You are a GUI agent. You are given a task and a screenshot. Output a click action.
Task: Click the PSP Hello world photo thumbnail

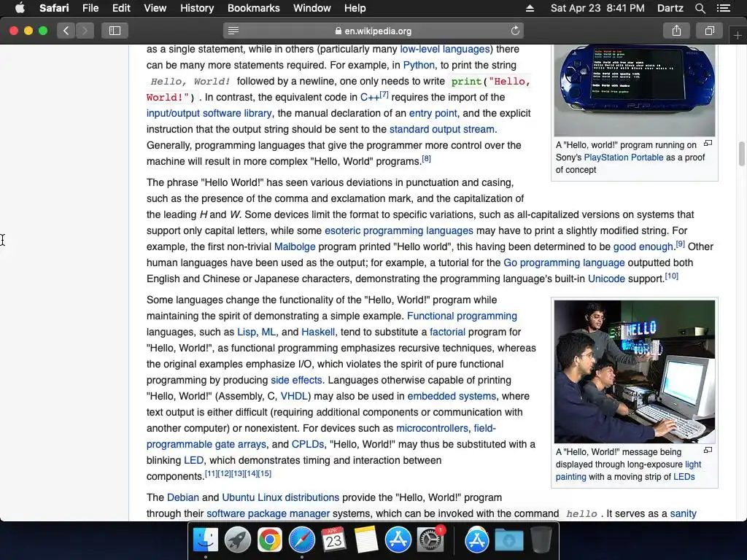(635, 90)
